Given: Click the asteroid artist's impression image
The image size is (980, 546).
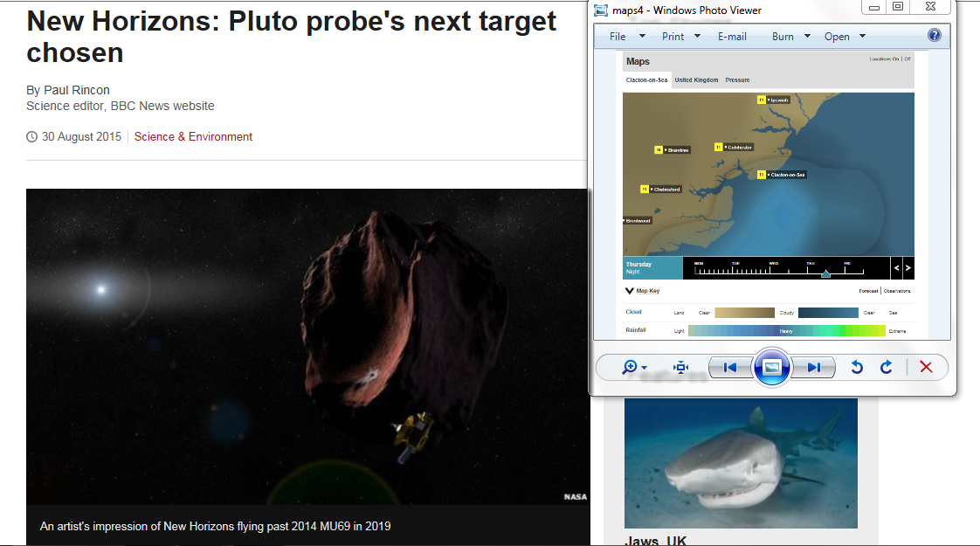Looking at the screenshot, I should pyautogui.click(x=307, y=347).
